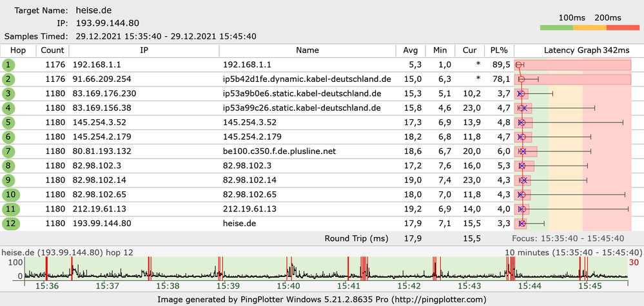644x306 pixels.
Task: Click target name heise.de in the header
Action: click(x=93, y=10)
